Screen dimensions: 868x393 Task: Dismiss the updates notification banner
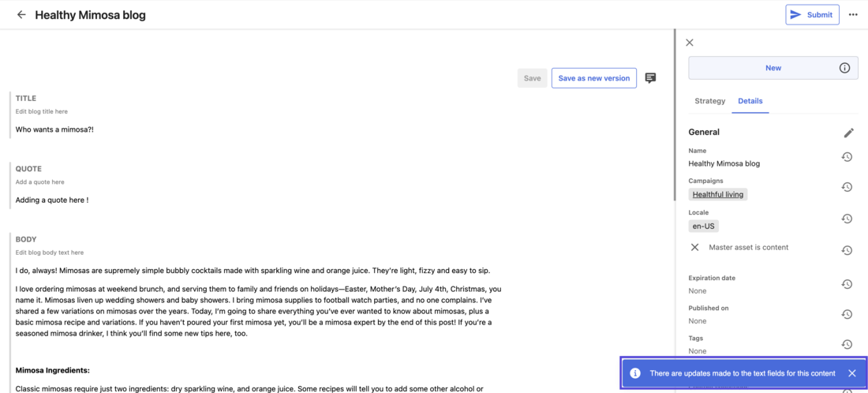pos(852,373)
